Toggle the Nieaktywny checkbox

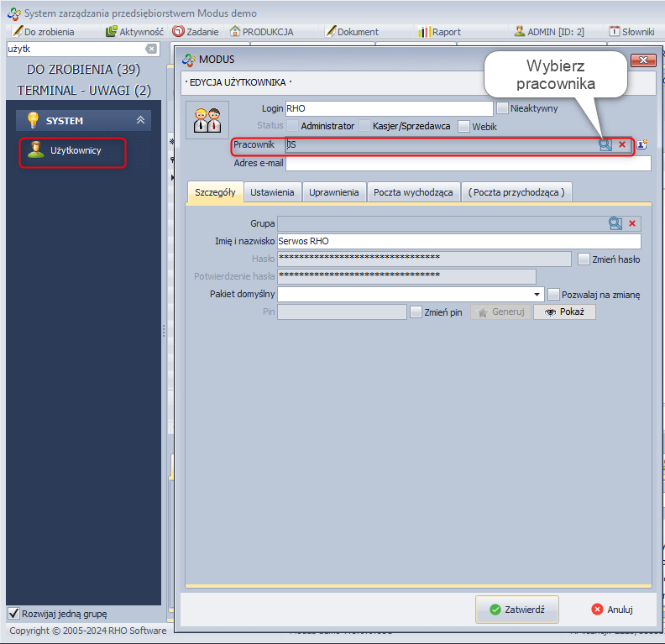coord(502,108)
